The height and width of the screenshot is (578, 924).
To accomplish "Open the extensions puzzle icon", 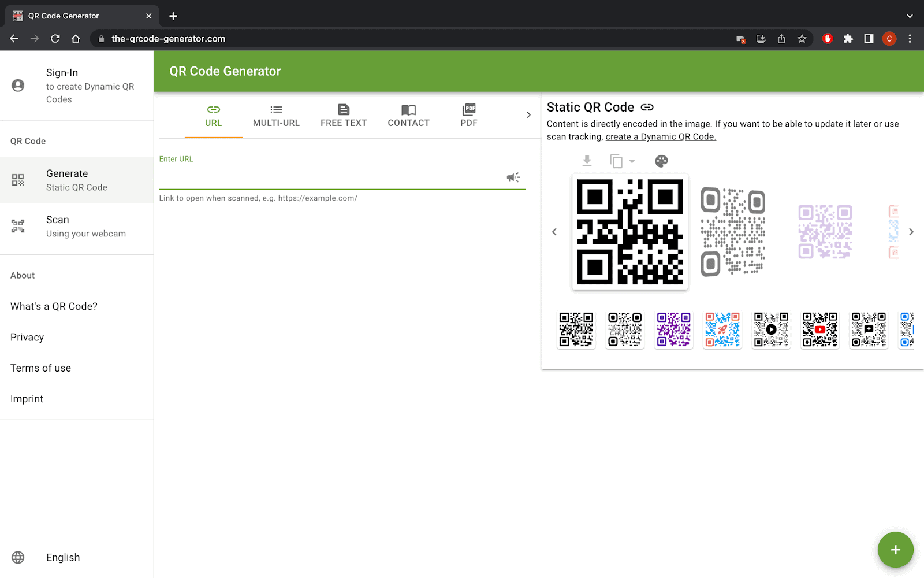I will click(848, 39).
